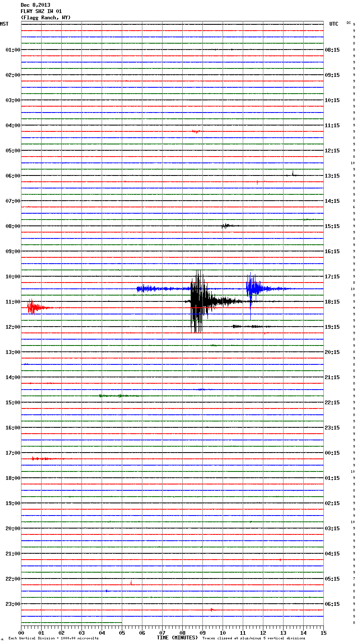The image size is (357, 644).
Task: Click the 04:00 MST hour label
Action: coord(13,126)
